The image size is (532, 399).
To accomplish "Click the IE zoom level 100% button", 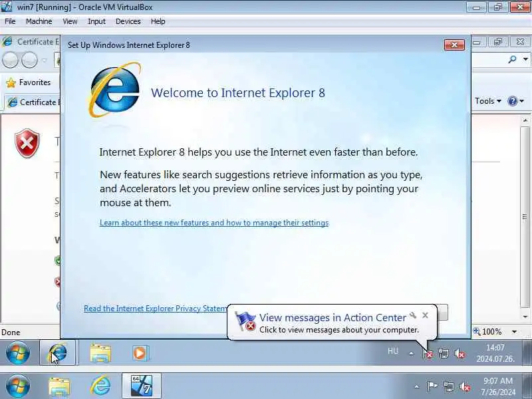I will tap(487, 331).
